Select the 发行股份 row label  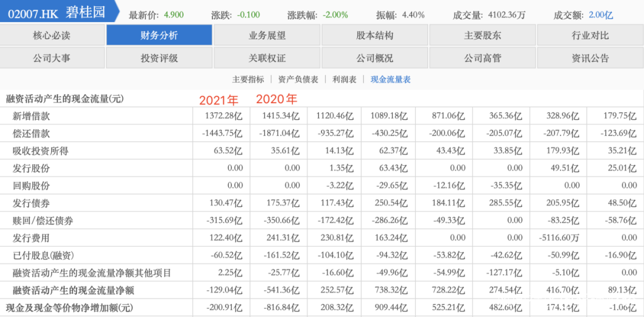(x=31, y=169)
